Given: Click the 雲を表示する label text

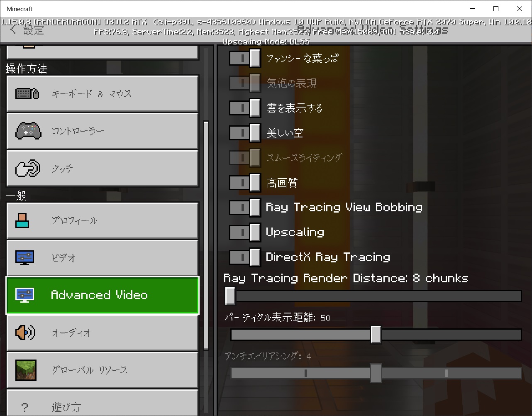Looking at the screenshot, I should [294, 108].
